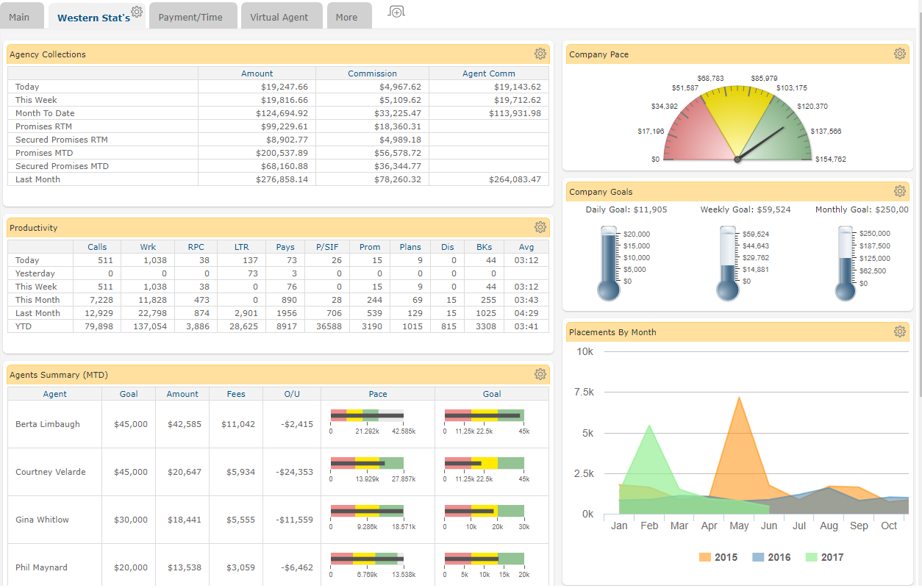This screenshot has height=588, width=922.
Task: Expand the More tab
Action: point(346,17)
